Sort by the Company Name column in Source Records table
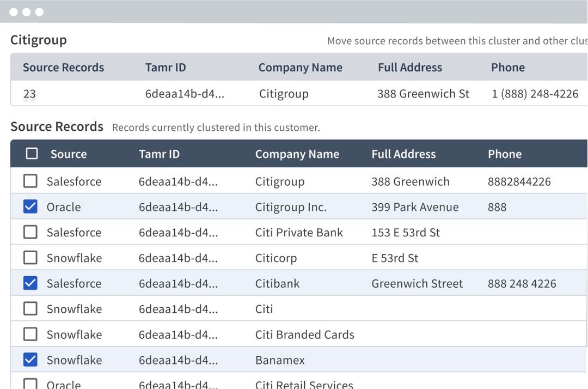Viewport: 588px width, 389px height. click(297, 154)
